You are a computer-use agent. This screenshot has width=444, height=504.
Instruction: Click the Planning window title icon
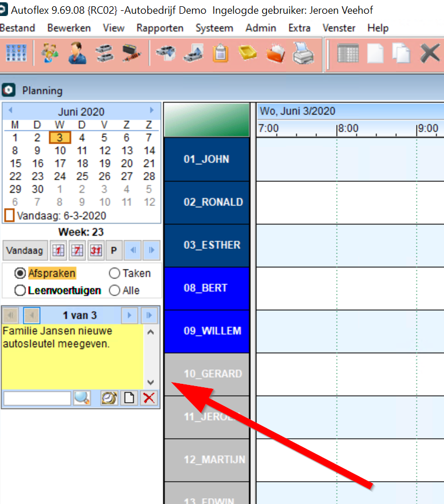tap(9, 90)
